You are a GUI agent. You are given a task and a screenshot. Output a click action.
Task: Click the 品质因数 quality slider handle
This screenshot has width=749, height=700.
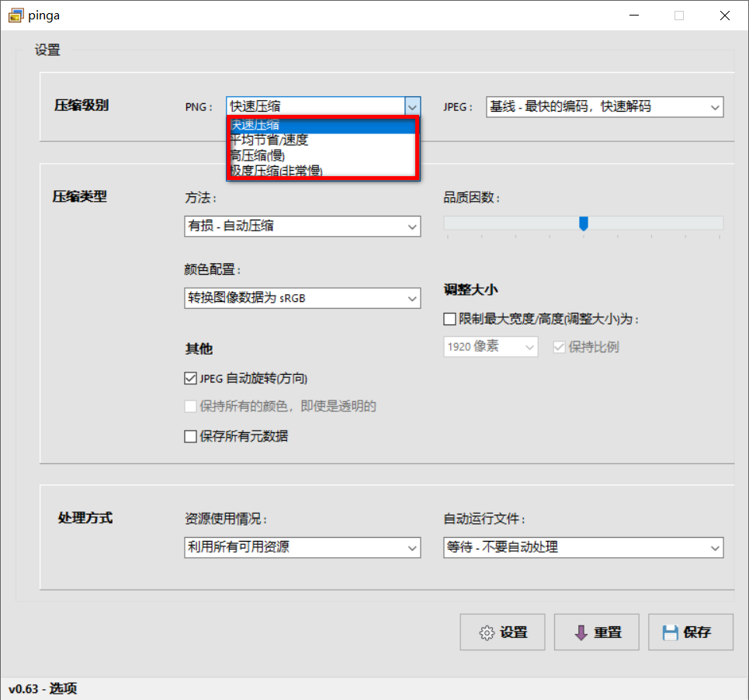[584, 224]
